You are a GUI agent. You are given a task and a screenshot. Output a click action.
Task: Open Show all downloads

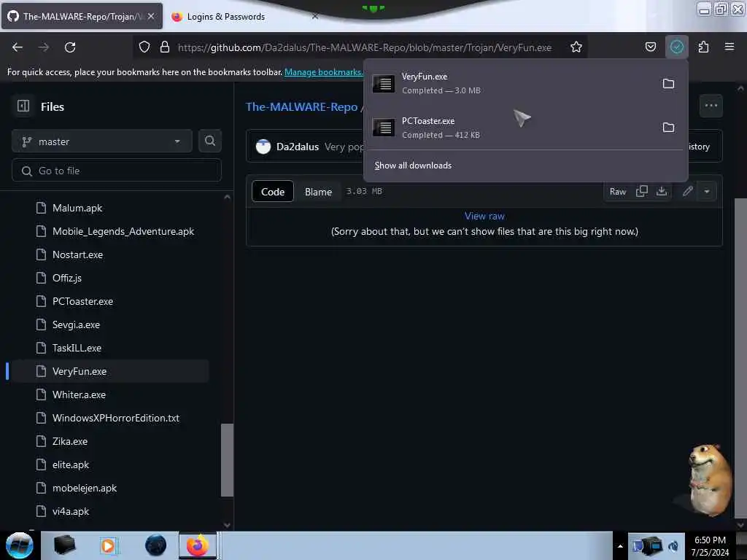(413, 166)
